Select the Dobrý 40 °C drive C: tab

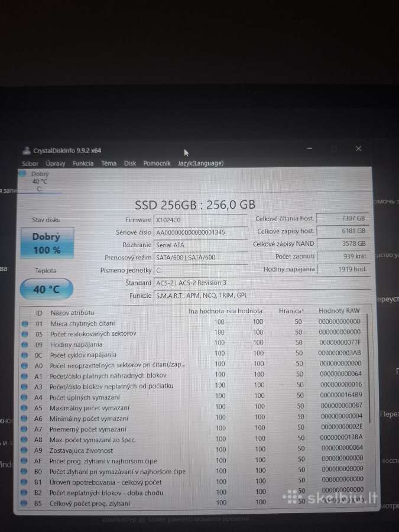tap(39, 181)
